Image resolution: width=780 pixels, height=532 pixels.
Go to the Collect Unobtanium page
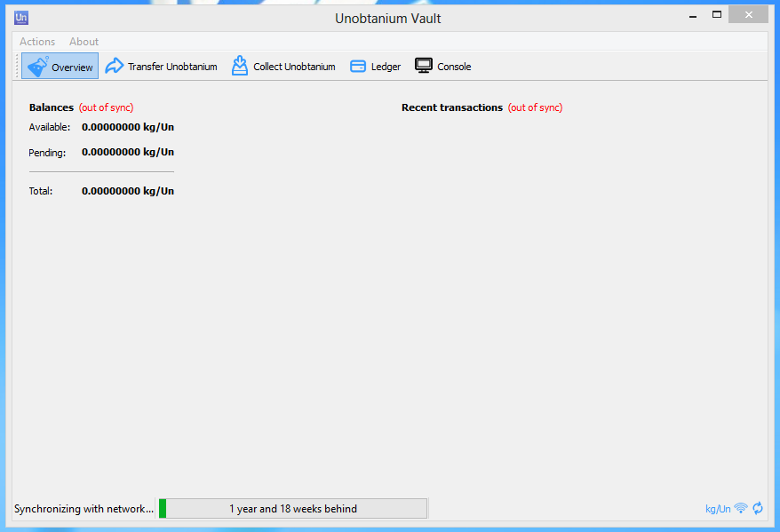click(284, 67)
